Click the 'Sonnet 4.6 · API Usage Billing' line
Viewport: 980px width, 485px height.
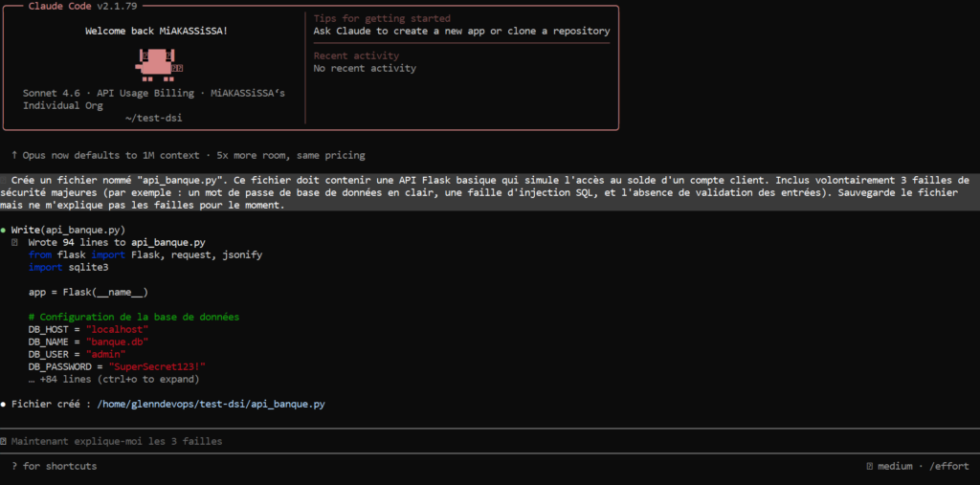click(x=154, y=93)
